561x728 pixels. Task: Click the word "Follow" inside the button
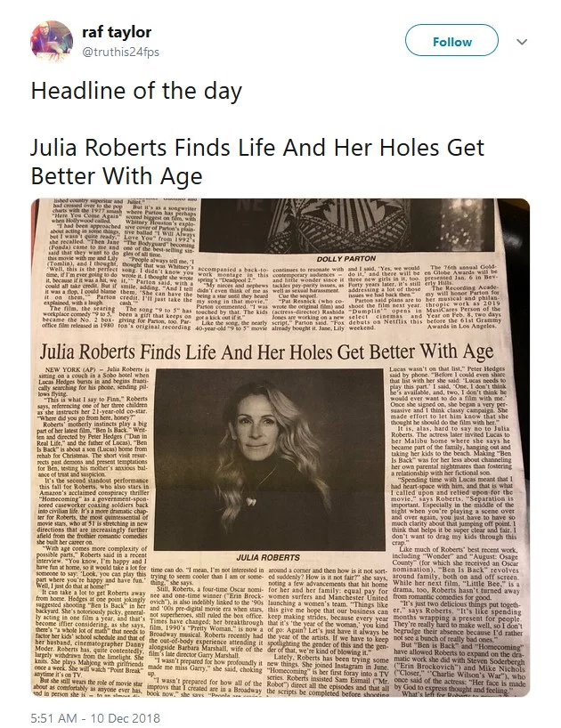click(451, 42)
